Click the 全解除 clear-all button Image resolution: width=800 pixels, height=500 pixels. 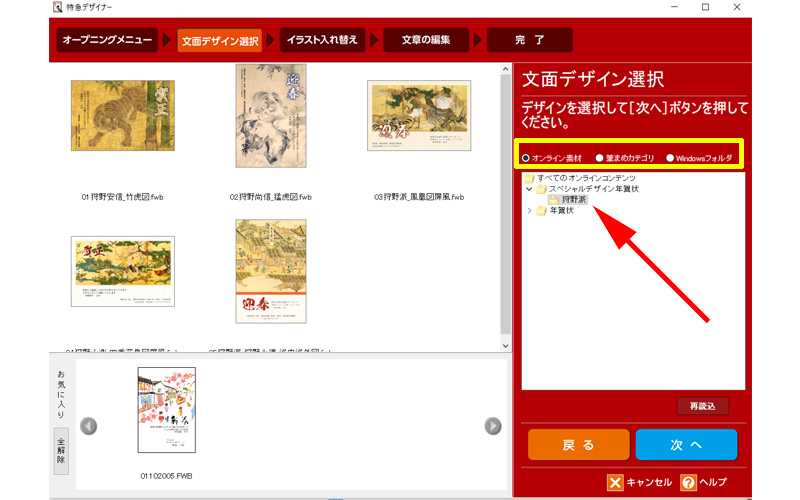pyautogui.click(x=61, y=451)
